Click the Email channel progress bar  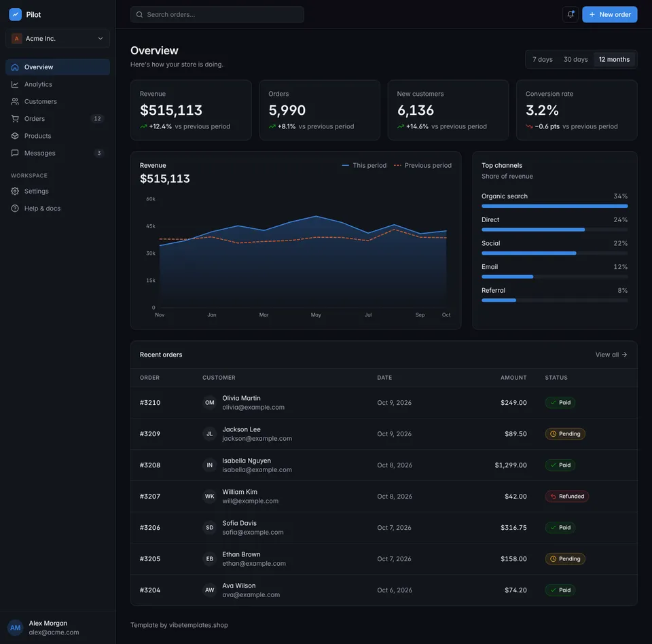click(x=555, y=276)
